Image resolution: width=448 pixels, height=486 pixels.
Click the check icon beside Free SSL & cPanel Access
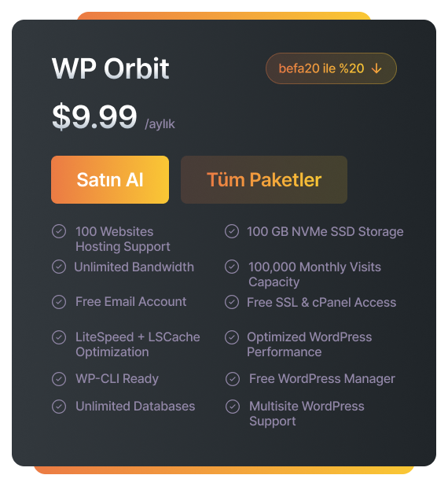[232, 302]
